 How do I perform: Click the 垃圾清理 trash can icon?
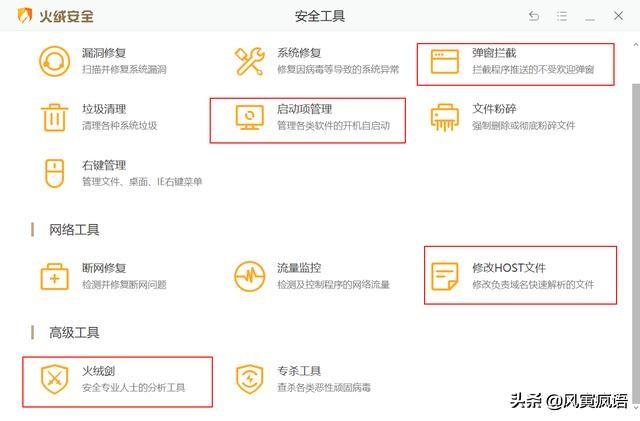[53, 117]
